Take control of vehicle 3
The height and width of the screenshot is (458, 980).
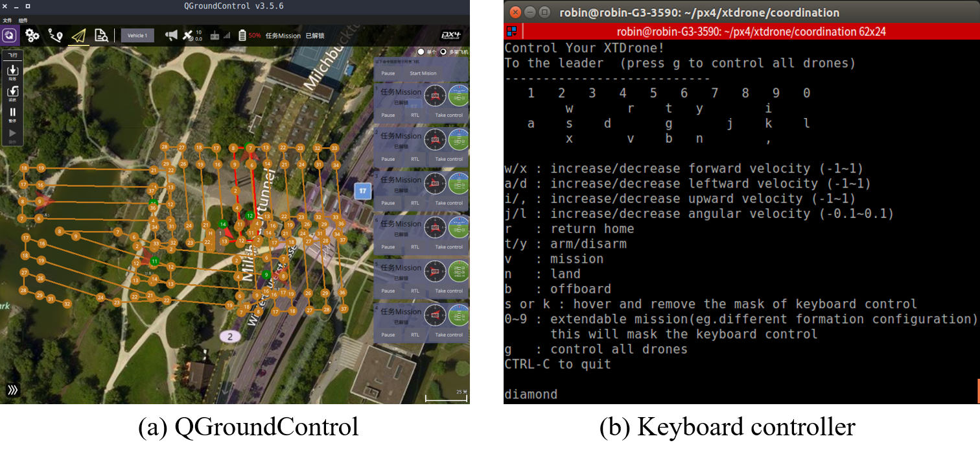click(449, 203)
